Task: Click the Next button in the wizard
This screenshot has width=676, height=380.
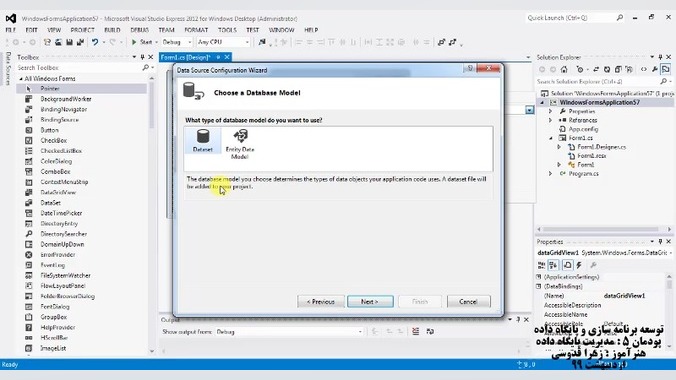Action: 370,301
